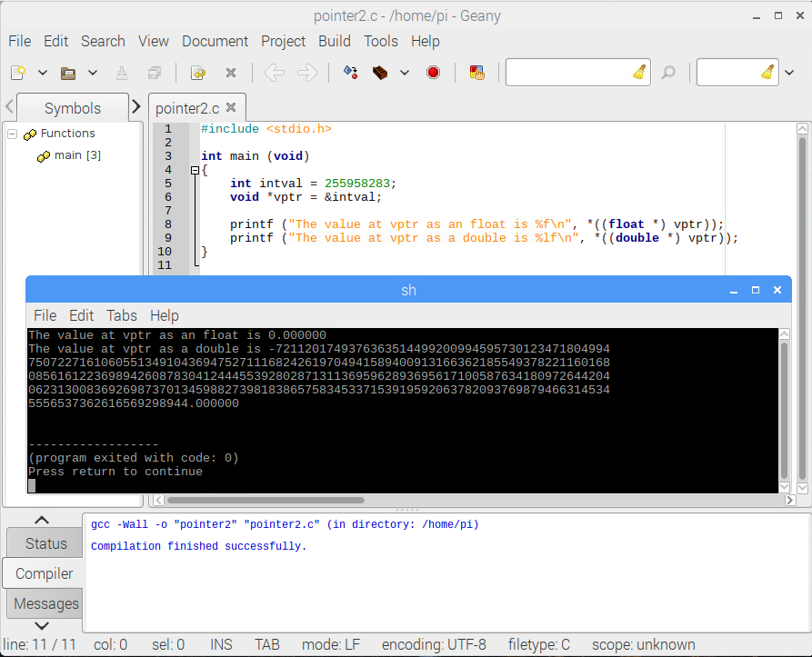Screen dimensions: 812x657
Task: Open the recent files dropdown arrow
Action: point(92,73)
